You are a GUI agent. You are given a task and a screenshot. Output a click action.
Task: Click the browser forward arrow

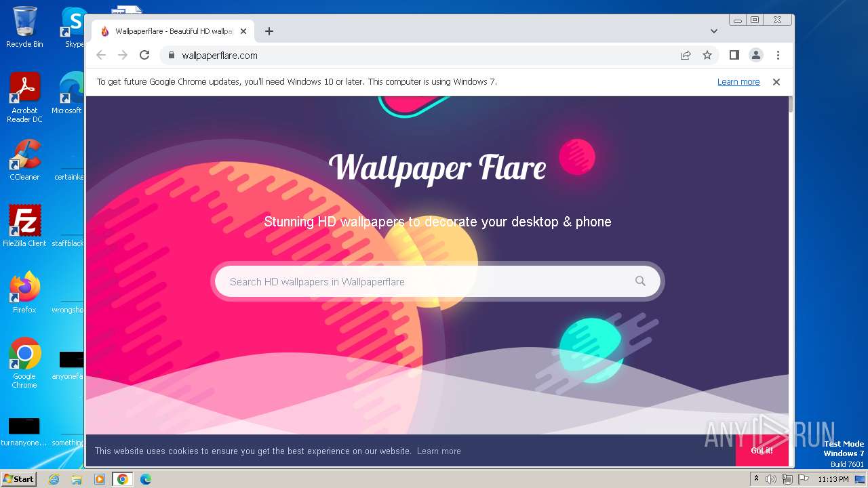click(123, 55)
